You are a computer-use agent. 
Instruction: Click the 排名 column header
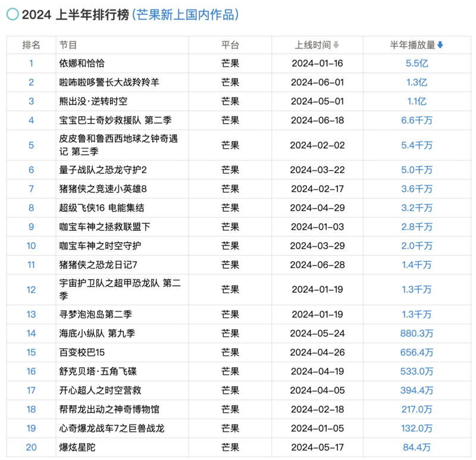click(31, 45)
